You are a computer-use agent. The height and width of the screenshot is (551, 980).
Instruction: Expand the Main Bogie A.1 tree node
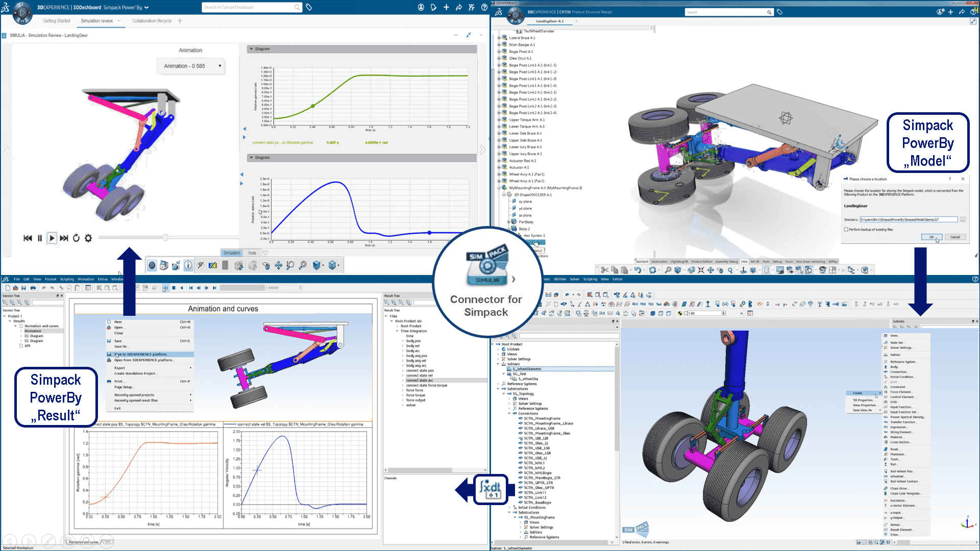499,44
